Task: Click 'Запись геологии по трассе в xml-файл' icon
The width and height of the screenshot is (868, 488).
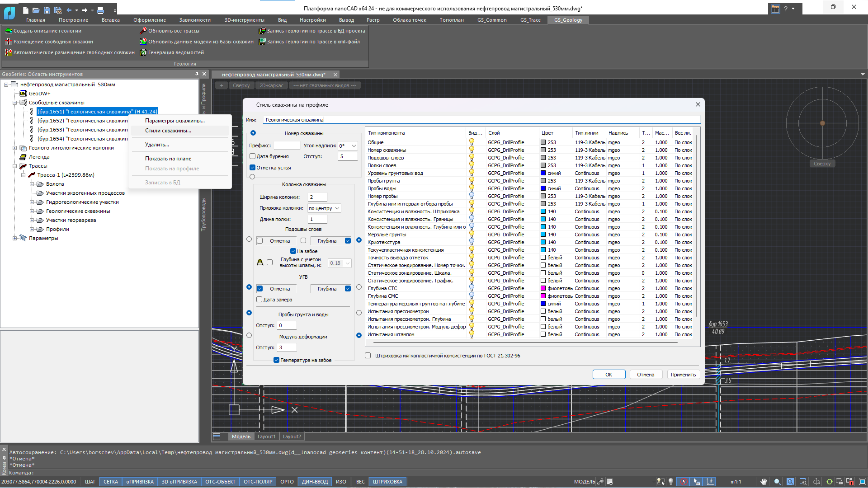Action: [262, 42]
